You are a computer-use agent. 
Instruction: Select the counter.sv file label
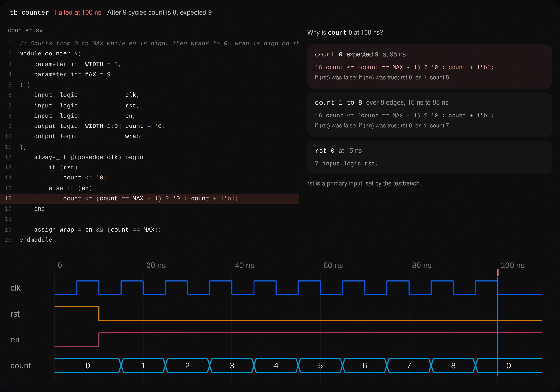(x=25, y=30)
